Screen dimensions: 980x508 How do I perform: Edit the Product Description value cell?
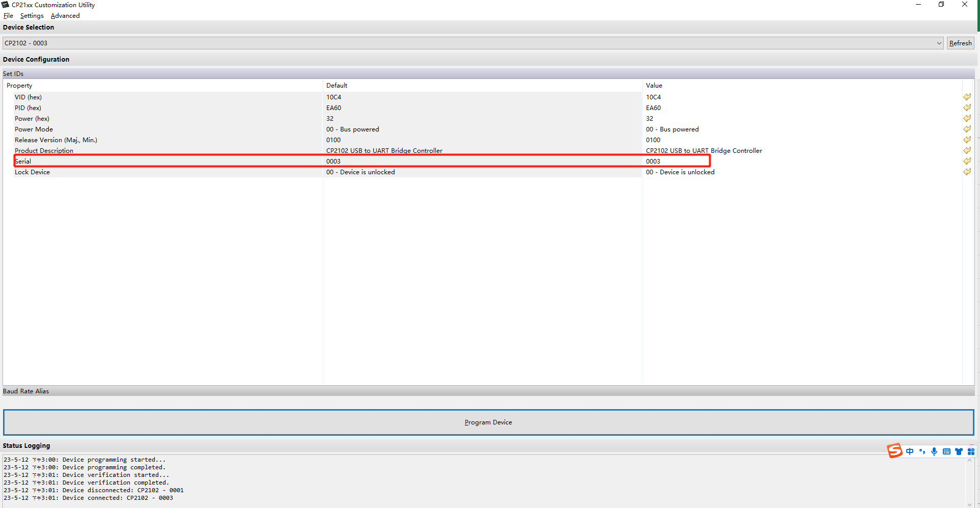802,150
